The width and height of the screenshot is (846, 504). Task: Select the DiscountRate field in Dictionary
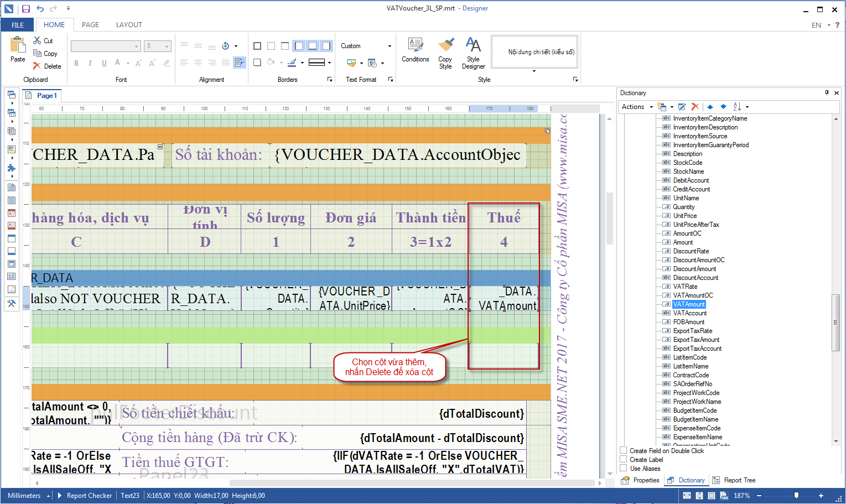click(691, 251)
